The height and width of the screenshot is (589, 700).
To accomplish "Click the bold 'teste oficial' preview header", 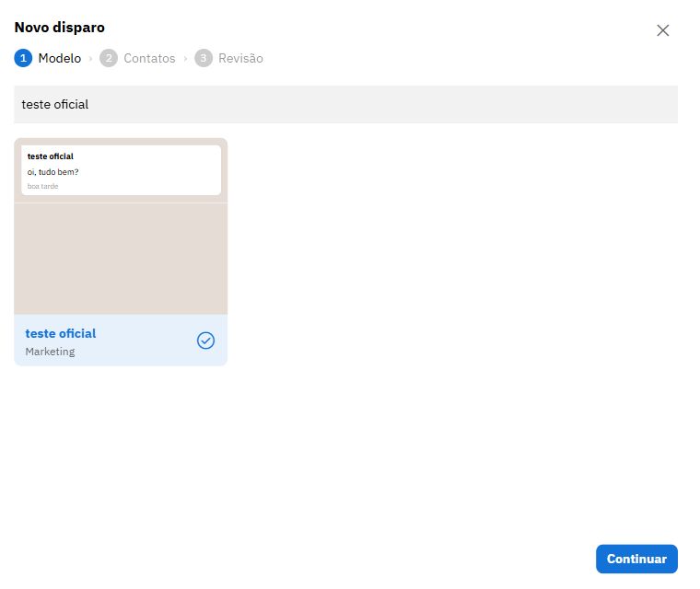I will 51,156.
